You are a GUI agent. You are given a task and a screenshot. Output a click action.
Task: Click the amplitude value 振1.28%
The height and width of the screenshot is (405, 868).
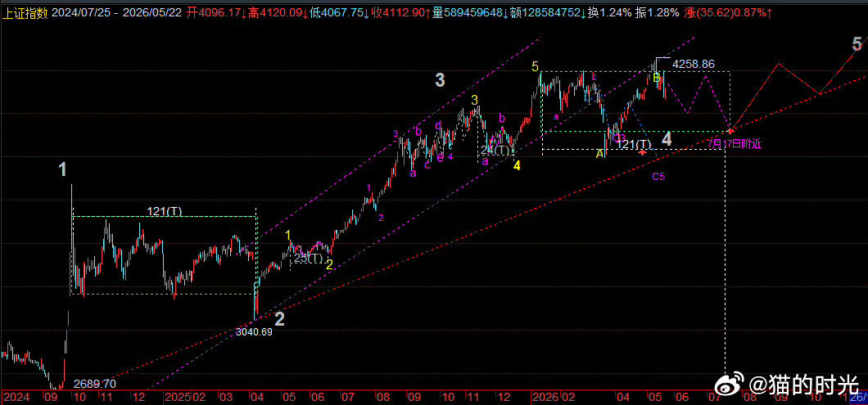(x=658, y=13)
